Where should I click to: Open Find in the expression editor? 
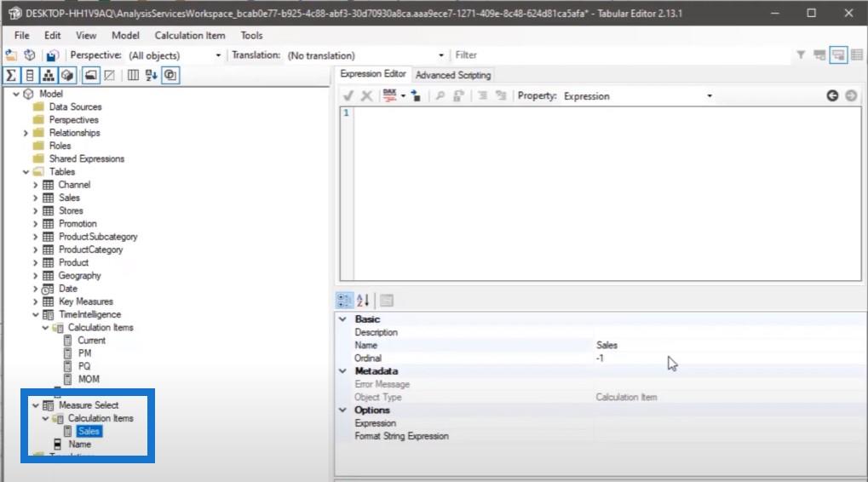coord(440,95)
